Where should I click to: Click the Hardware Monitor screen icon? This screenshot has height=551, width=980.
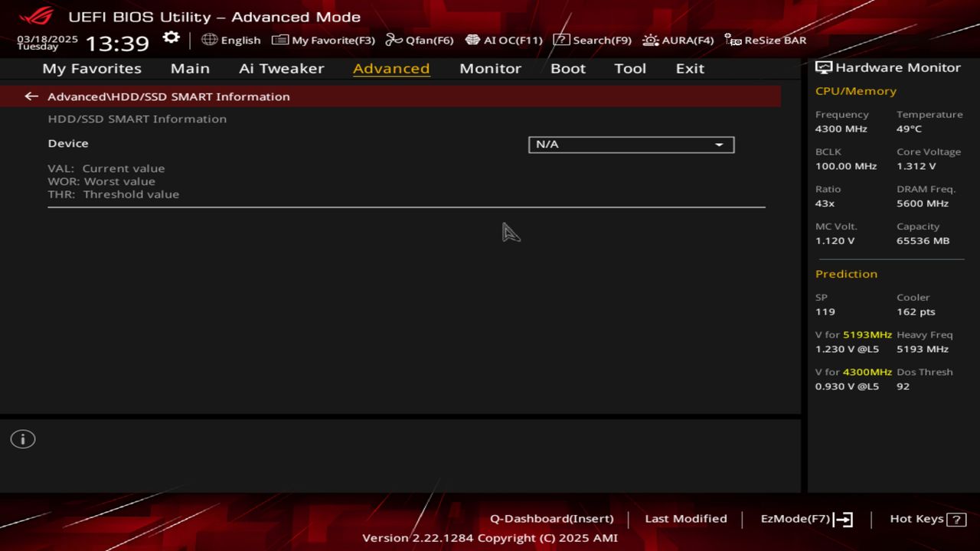[824, 67]
